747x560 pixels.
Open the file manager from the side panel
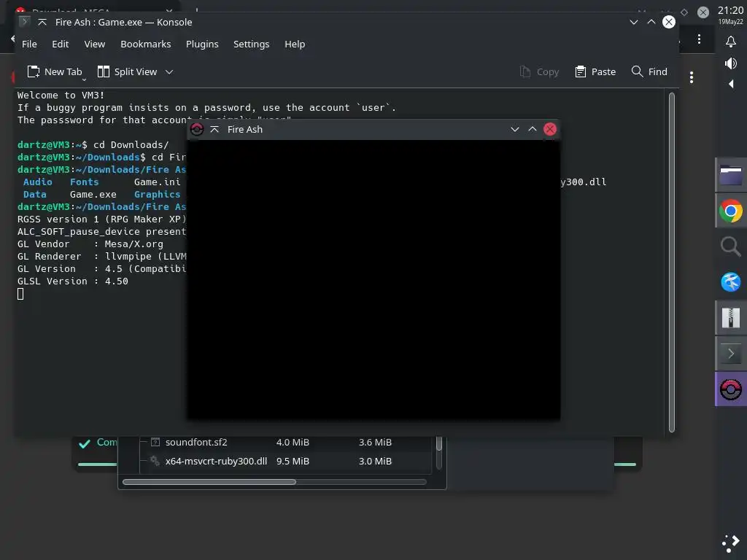click(731, 175)
